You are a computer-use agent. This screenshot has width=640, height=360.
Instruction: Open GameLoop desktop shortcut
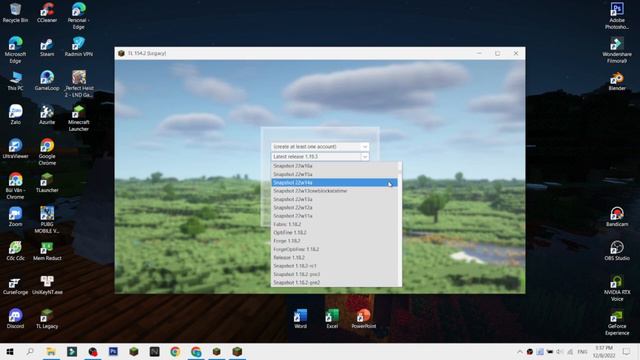coord(47,81)
